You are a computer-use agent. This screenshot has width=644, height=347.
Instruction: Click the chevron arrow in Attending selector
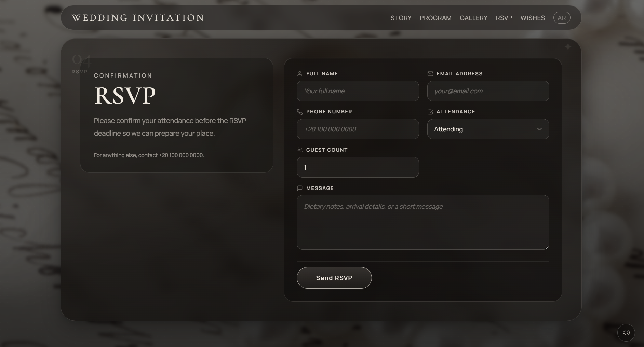[x=539, y=129]
